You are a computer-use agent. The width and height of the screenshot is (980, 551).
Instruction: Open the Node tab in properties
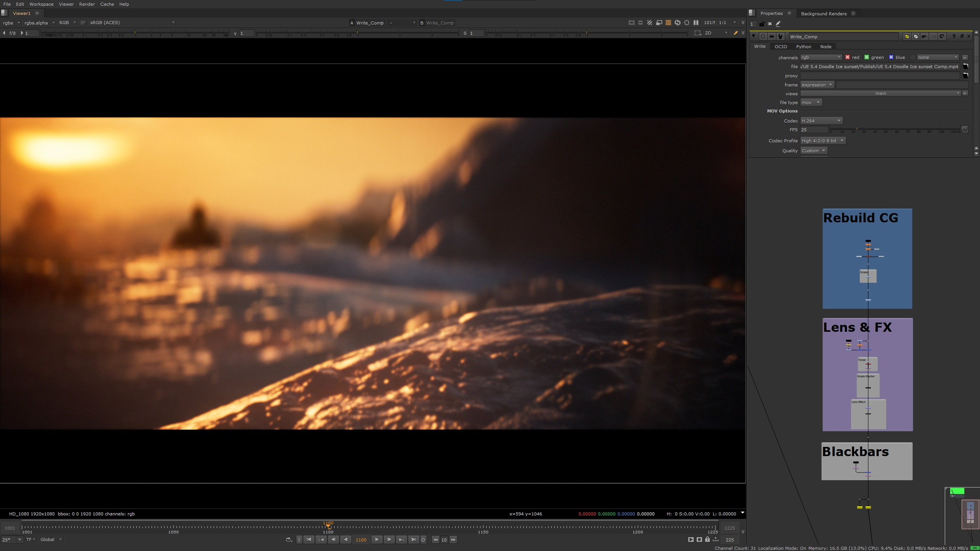[x=826, y=47]
